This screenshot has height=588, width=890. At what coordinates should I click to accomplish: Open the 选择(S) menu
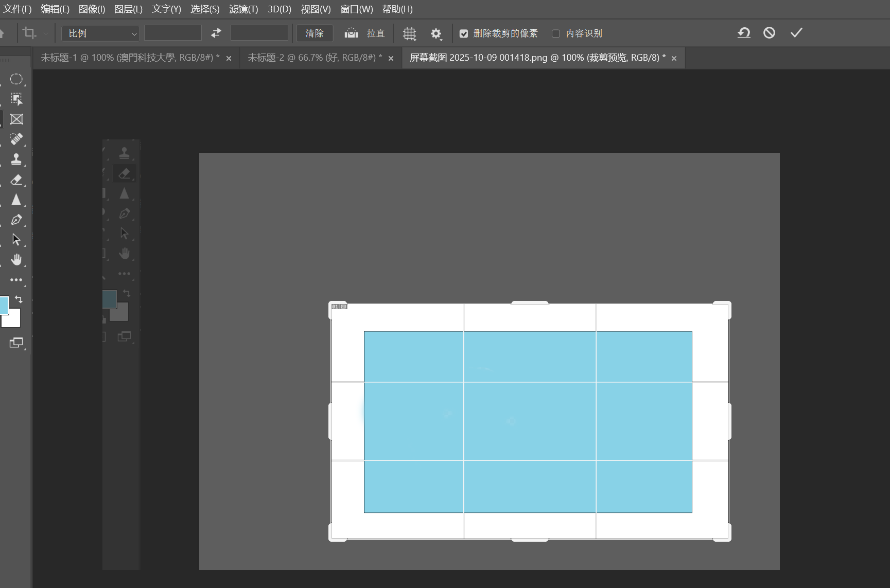205,9
